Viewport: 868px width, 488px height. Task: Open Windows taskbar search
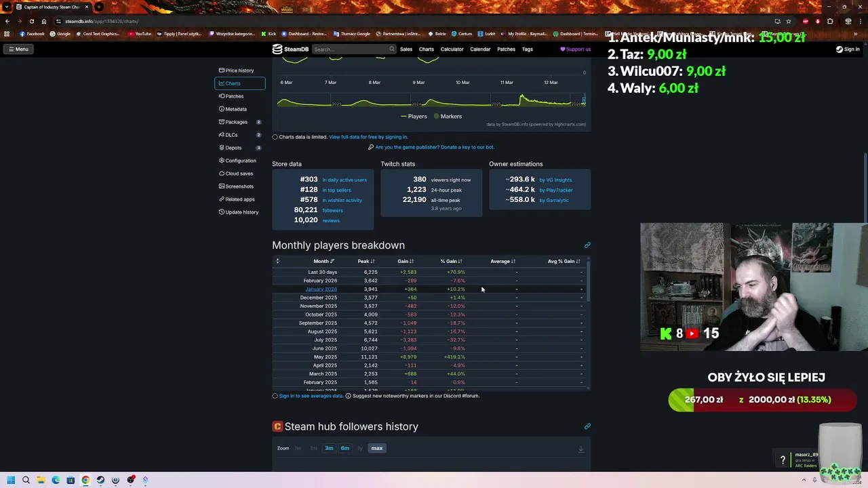pyautogui.click(x=26, y=480)
